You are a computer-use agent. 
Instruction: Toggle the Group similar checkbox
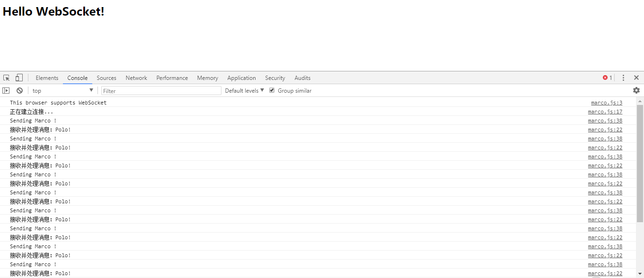pyautogui.click(x=272, y=90)
